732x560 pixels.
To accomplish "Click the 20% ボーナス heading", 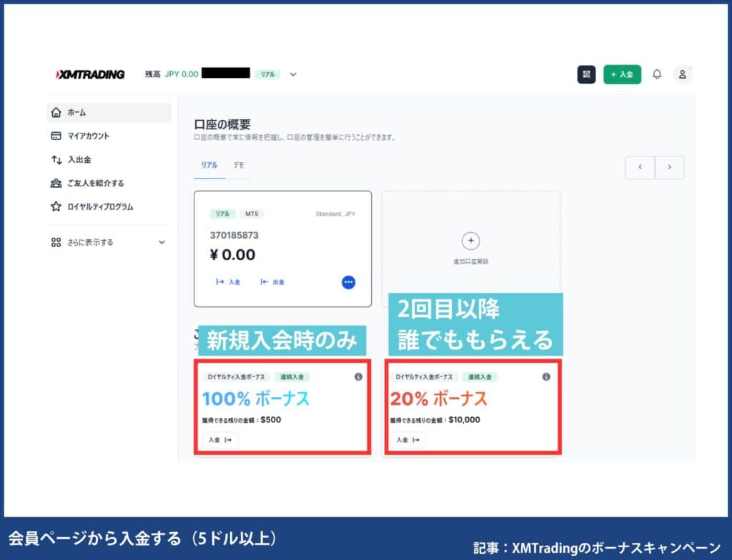I will pyautogui.click(x=439, y=399).
